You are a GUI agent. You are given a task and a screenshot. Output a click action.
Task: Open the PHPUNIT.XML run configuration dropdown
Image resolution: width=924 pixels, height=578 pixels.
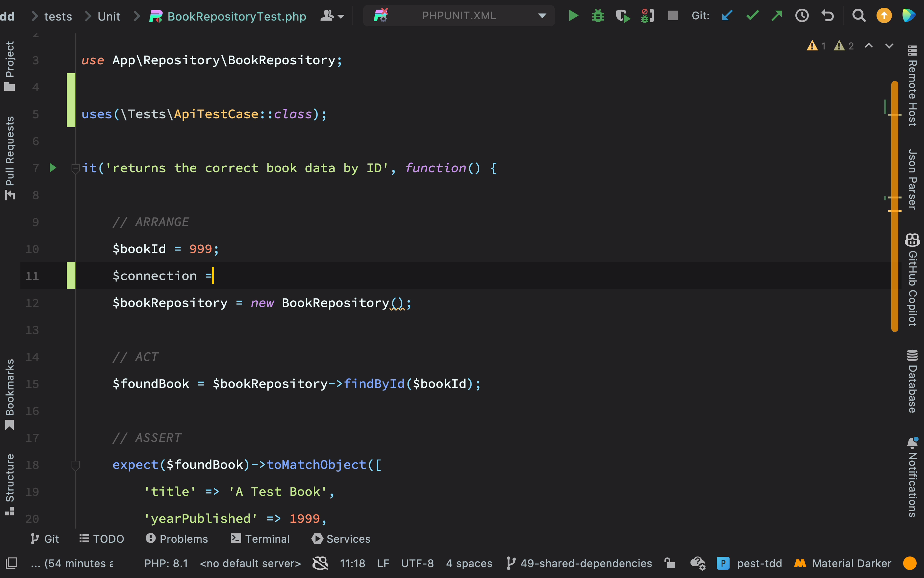459,16
